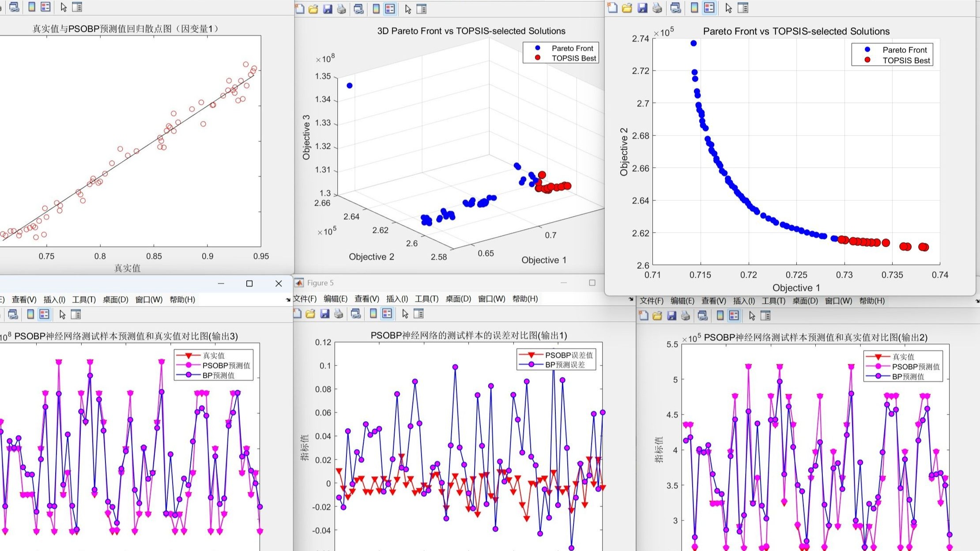Screen dimensions: 980x551
Task: Open Property Inspector in regression scatter figure toolbar
Action: pyautogui.click(x=77, y=7)
